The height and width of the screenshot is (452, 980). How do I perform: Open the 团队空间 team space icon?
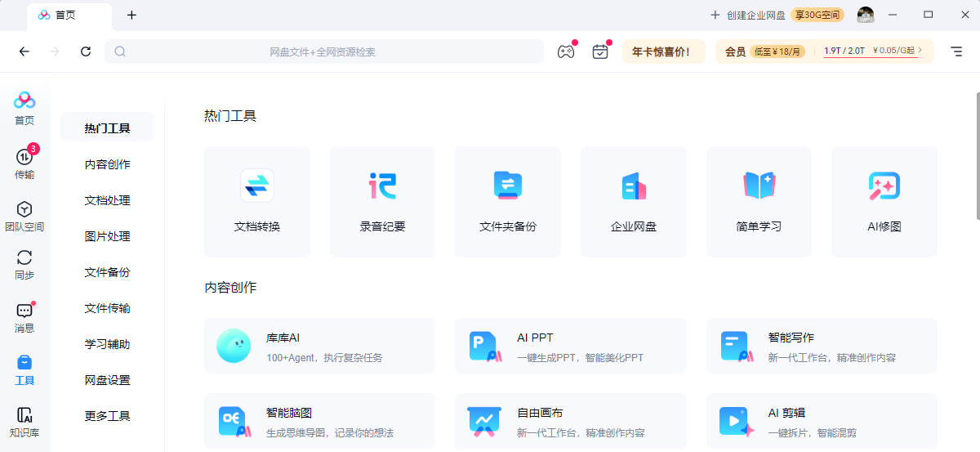tap(24, 217)
